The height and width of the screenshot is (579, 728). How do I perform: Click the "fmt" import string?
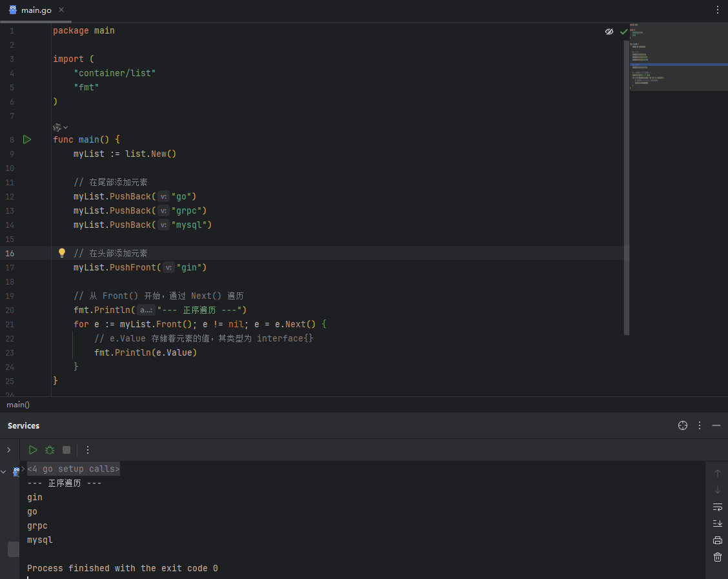click(x=86, y=87)
